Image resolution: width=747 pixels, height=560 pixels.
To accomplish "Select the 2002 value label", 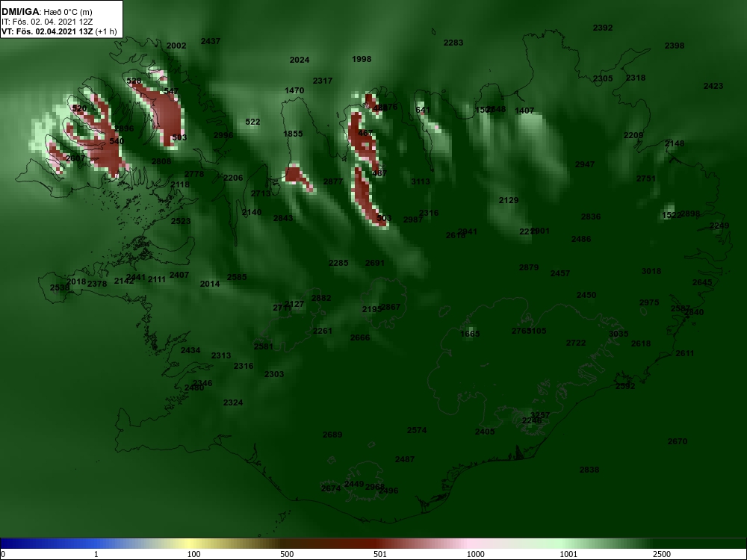I will coord(176,46).
